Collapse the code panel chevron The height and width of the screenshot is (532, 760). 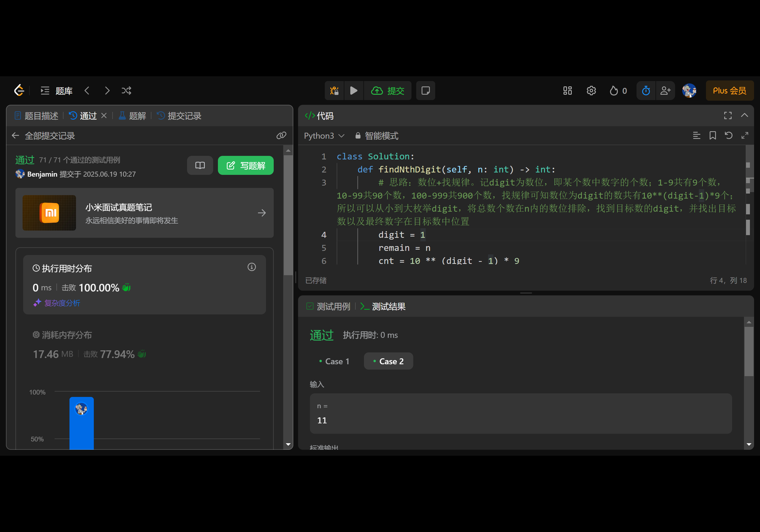tap(744, 115)
